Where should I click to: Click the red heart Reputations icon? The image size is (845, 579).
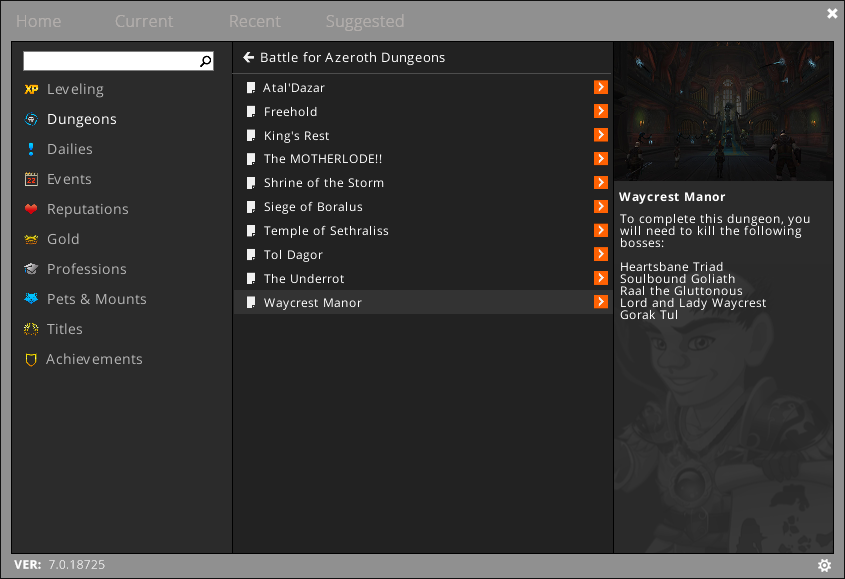tap(31, 209)
